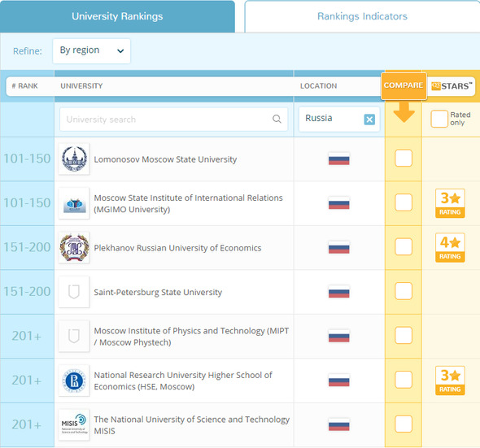480x448 pixels.
Task: Sort by the LOCATION column header
Action: tap(318, 86)
